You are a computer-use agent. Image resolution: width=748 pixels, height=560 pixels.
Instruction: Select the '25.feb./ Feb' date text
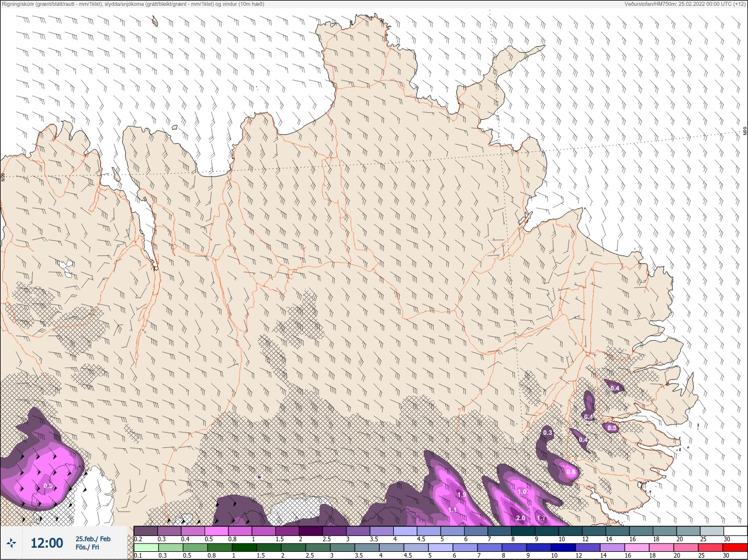[93, 538]
